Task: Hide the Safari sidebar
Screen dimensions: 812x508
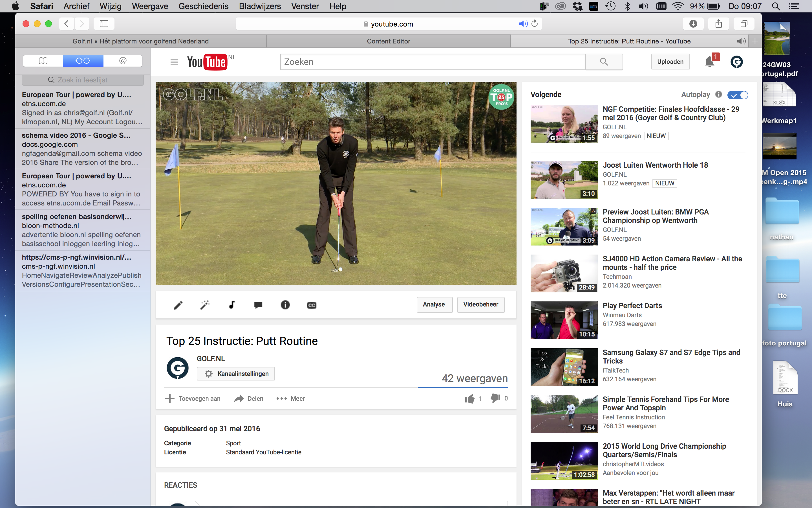Action: [104, 24]
